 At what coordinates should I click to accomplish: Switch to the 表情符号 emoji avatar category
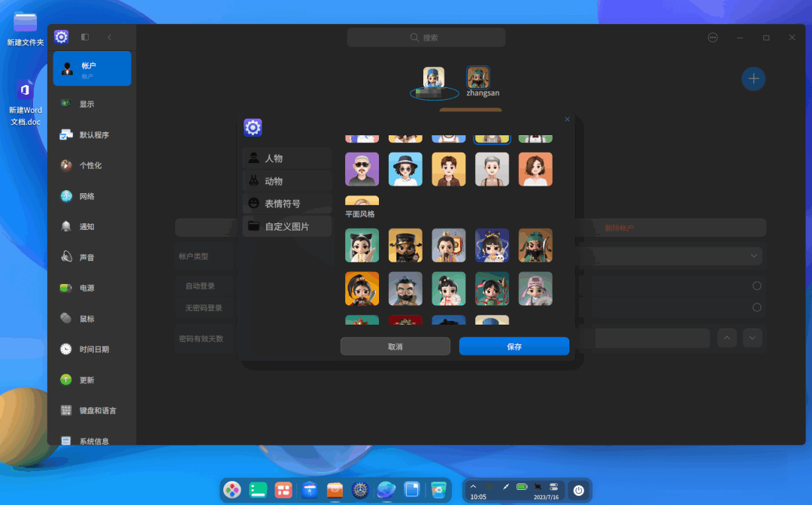[287, 204]
